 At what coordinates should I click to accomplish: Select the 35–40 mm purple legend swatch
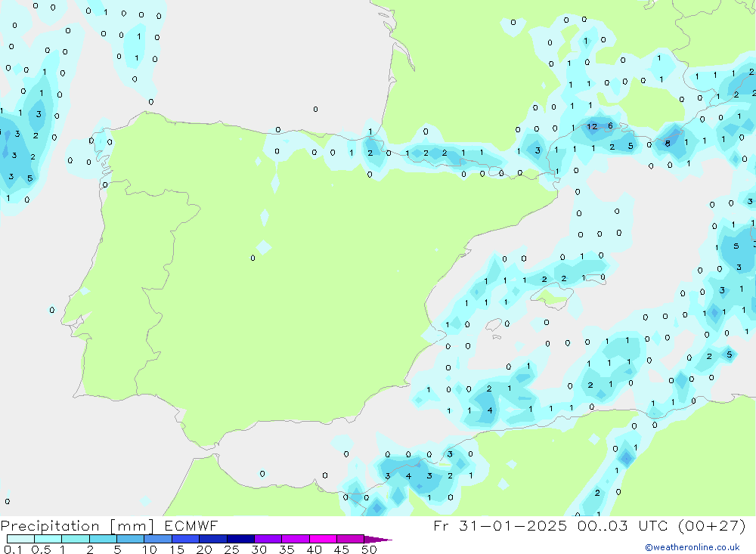point(295,539)
